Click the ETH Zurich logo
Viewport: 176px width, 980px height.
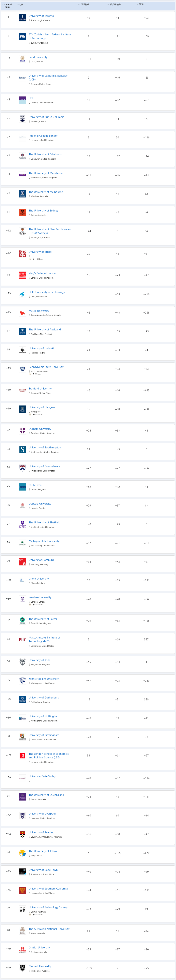22,37
